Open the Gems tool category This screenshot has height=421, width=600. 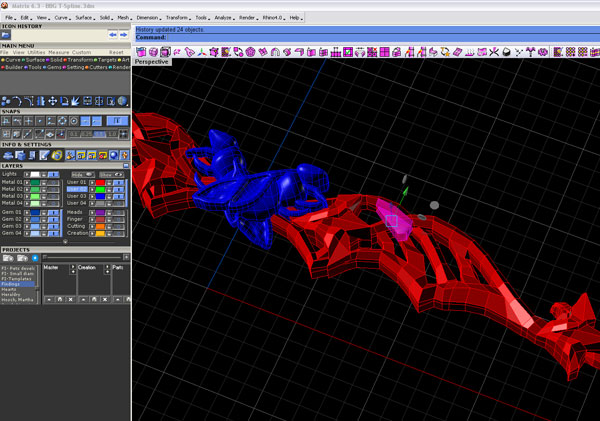pos(54,67)
